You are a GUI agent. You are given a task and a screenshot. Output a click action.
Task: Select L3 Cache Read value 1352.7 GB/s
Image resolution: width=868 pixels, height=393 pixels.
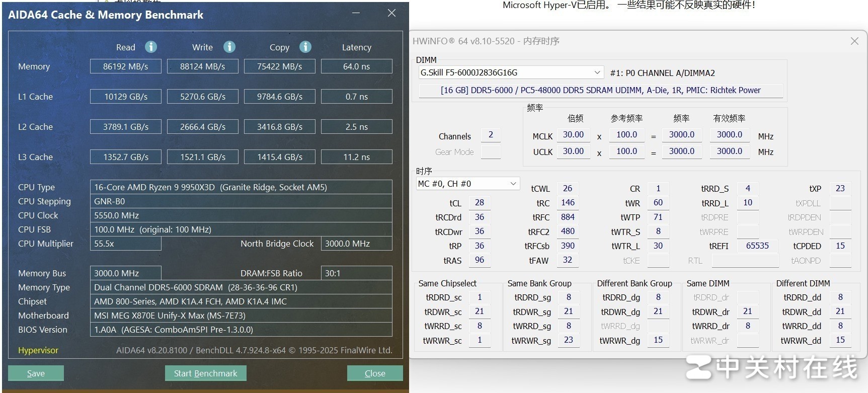point(126,157)
